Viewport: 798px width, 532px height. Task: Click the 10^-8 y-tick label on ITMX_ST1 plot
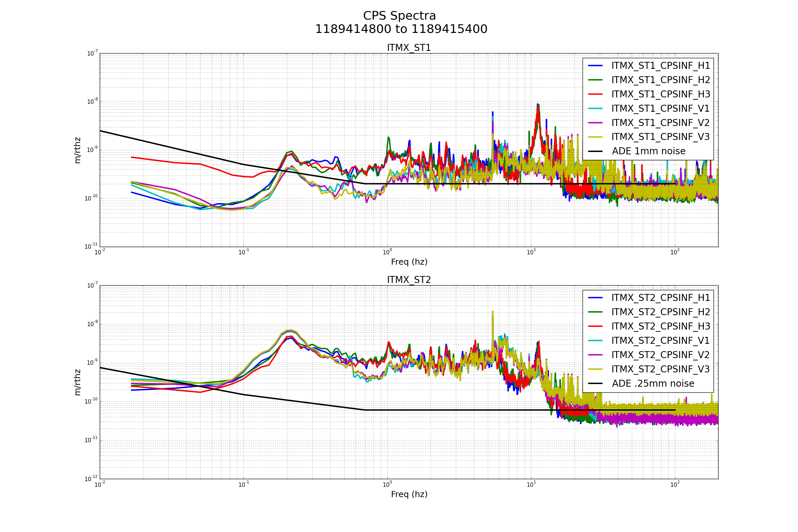click(x=92, y=101)
